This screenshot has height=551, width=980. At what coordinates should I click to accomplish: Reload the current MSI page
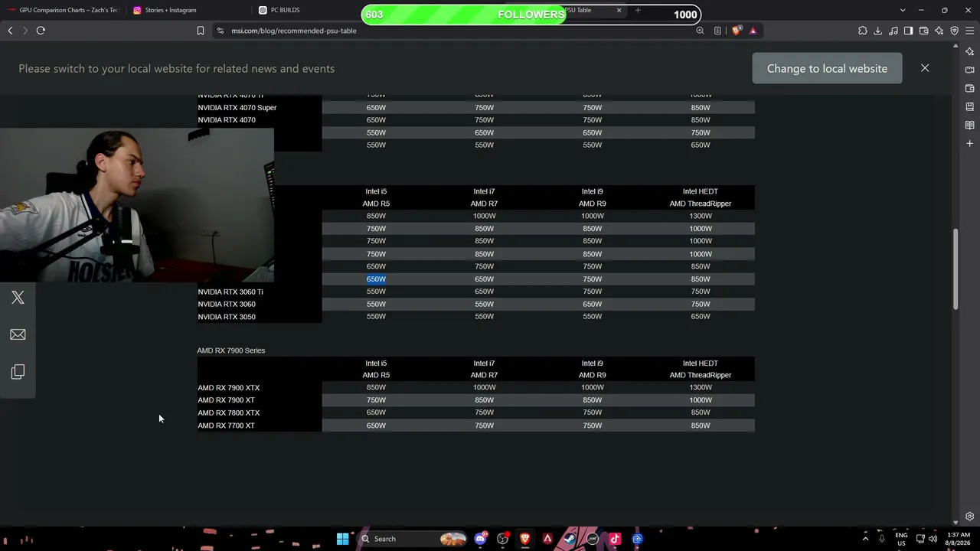(41, 31)
